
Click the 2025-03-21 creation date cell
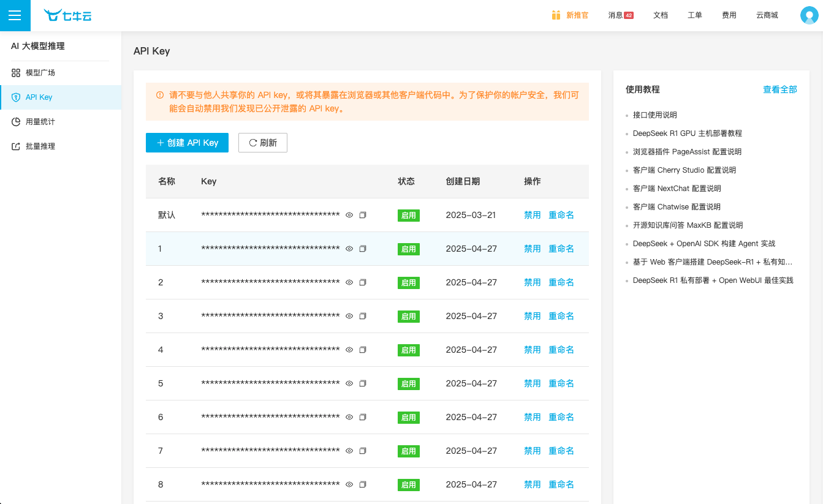coord(471,215)
